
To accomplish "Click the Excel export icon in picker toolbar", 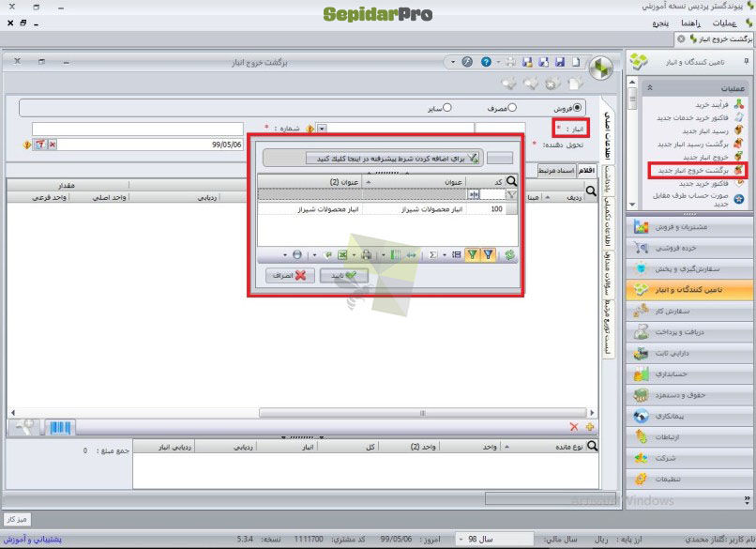I will click(x=341, y=254).
